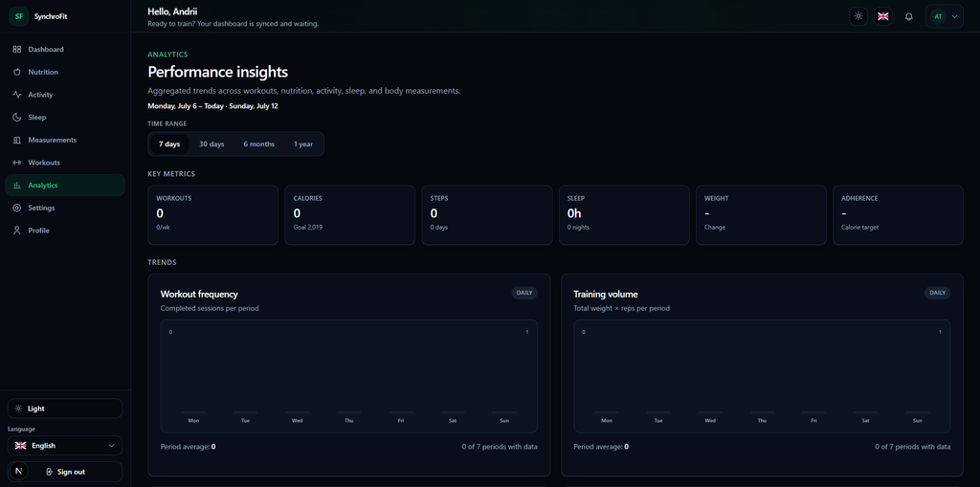The width and height of the screenshot is (980, 487).
Task: Click the round N badge at bottom left
Action: click(18, 472)
